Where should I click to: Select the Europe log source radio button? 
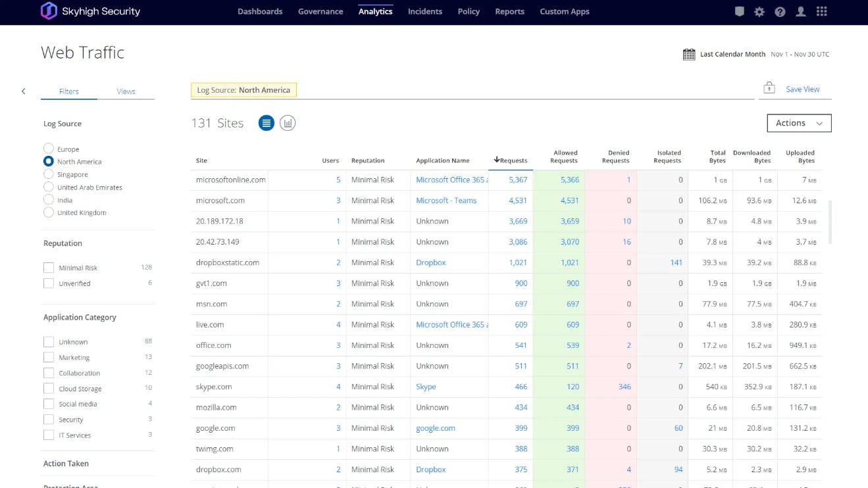click(49, 149)
